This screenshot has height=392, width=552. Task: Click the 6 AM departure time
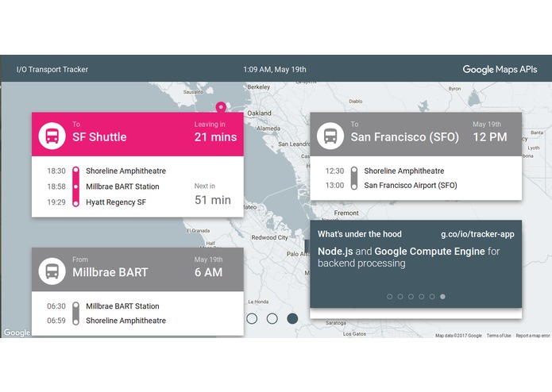[208, 272]
